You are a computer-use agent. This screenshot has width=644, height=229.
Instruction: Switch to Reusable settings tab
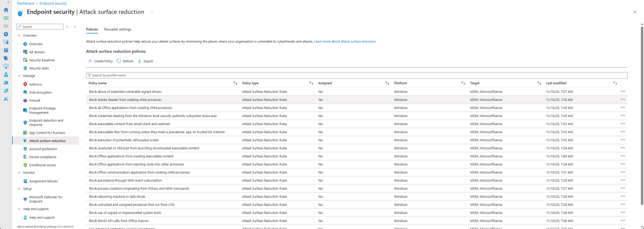(x=118, y=29)
